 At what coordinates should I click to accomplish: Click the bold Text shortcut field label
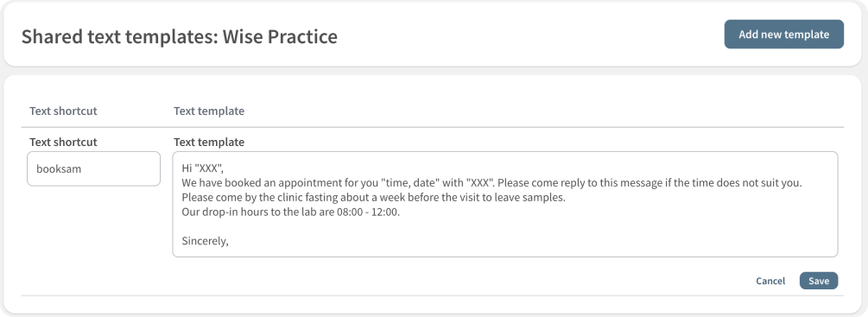(x=63, y=142)
